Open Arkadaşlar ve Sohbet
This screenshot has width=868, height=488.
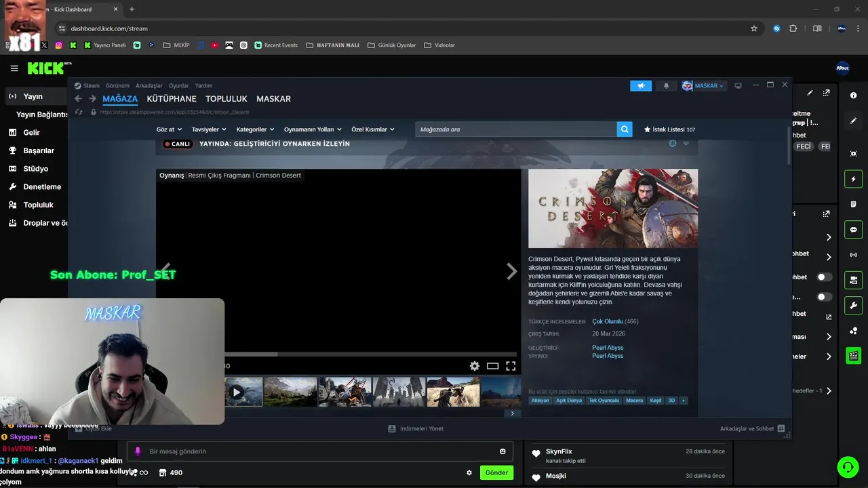click(752, 429)
